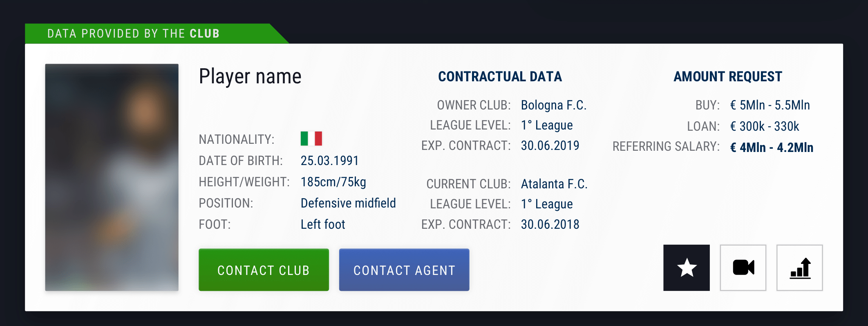Click the Italian flag nationality icon

click(311, 138)
